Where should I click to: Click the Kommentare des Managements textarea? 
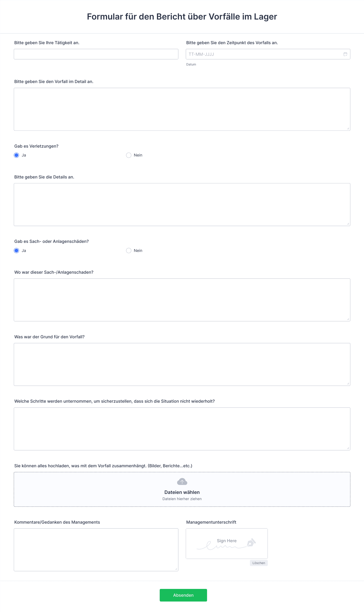pyautogui.click(x=96, y=550)
